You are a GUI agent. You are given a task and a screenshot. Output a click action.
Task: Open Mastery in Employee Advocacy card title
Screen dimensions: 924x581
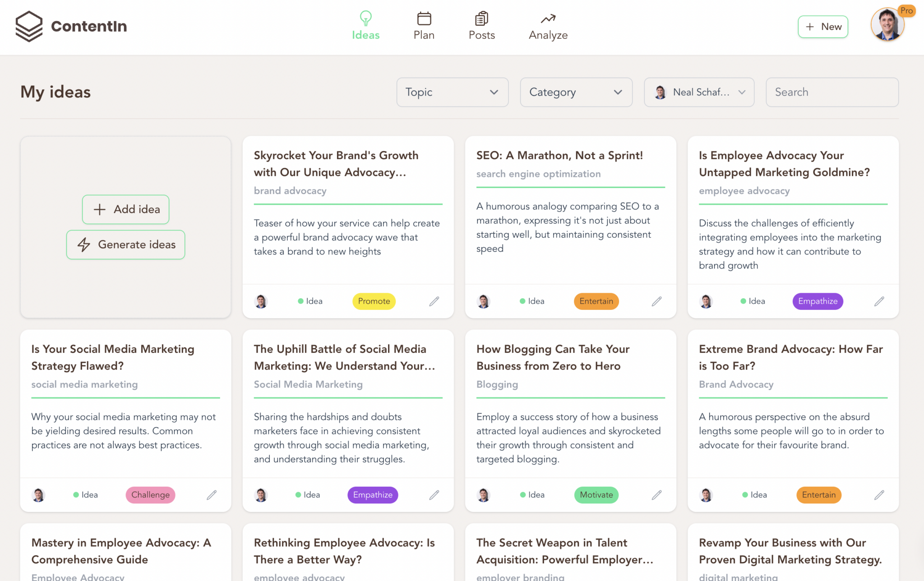click(x=121, y=551)
